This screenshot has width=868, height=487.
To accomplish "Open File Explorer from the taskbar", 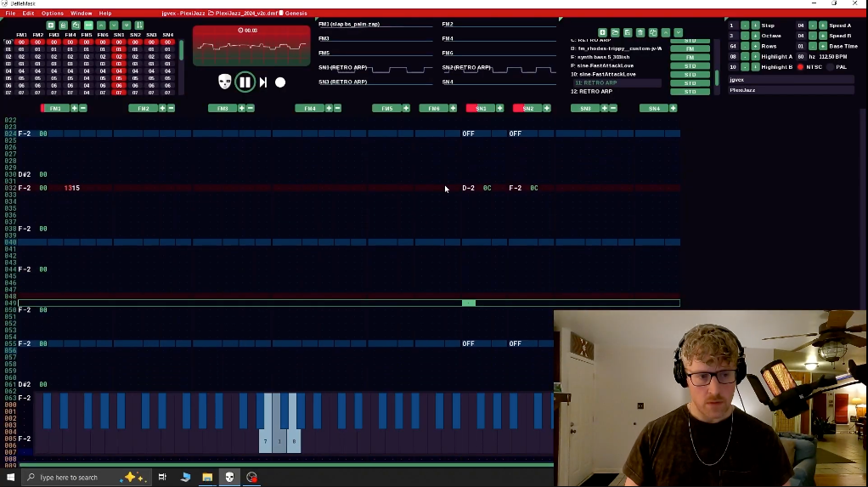I will (x=206, y=477).
